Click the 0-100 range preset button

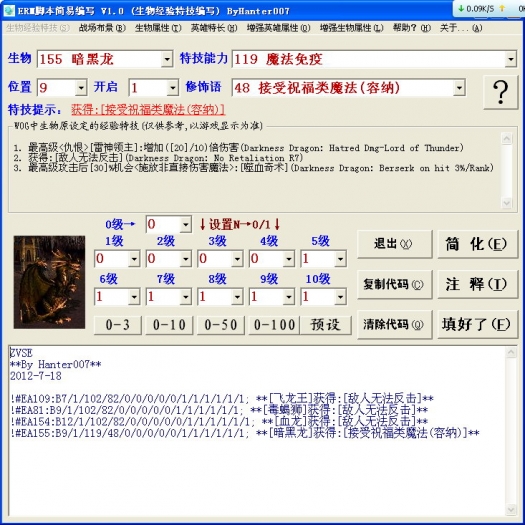pos(274,325)
